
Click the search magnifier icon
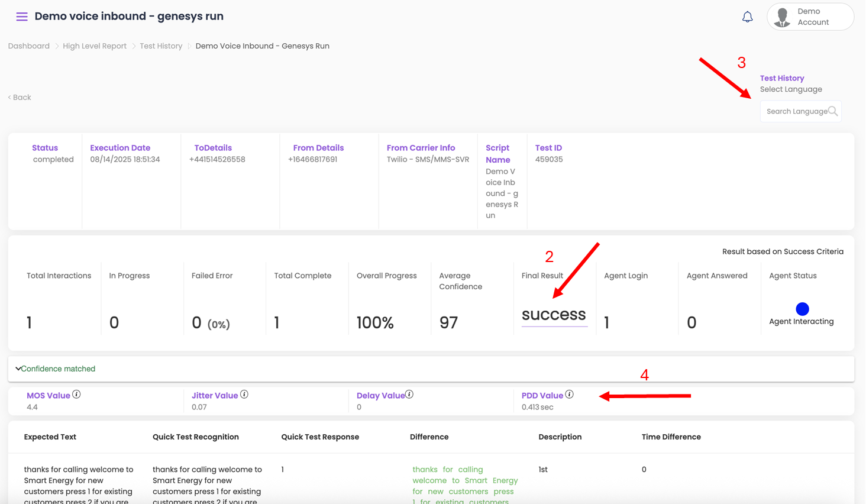(833, 111)
